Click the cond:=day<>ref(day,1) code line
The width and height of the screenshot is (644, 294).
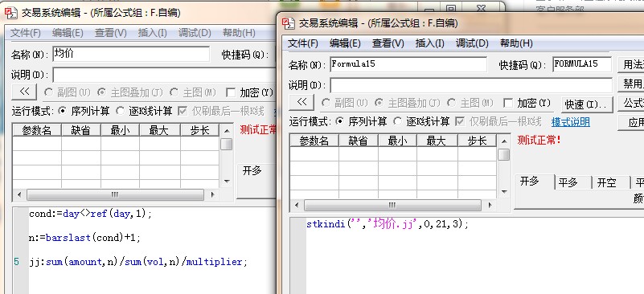(x=90, y=214)
